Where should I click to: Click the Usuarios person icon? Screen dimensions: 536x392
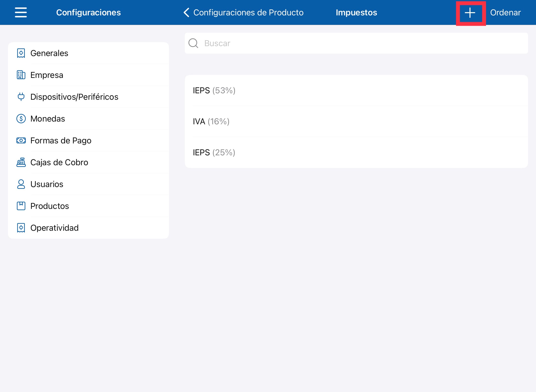point(21,184)
